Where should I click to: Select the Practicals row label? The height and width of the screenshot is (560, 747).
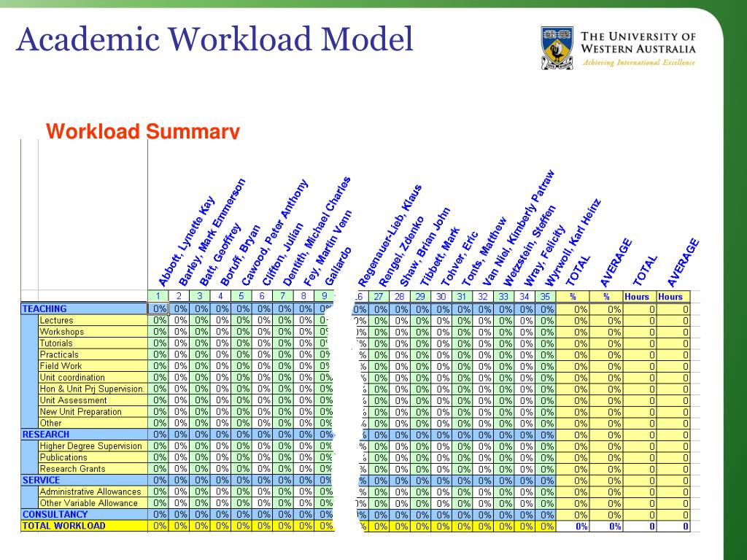(93, 354)
